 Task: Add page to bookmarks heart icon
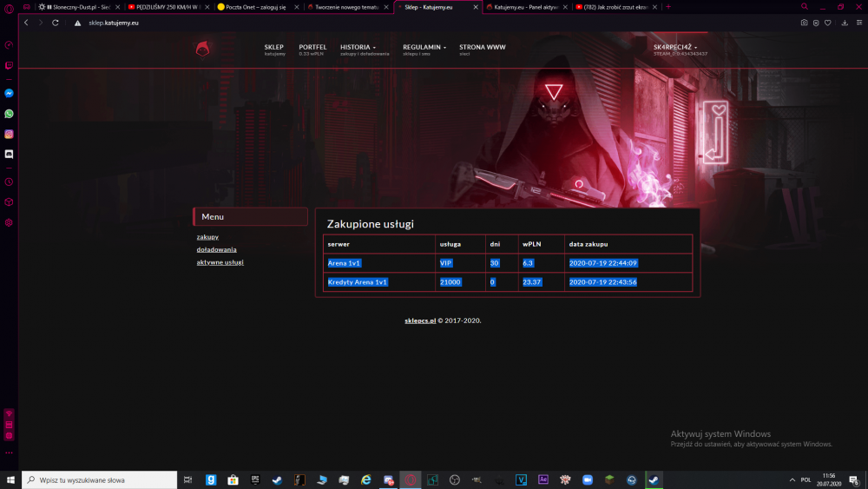pos(827,23)
